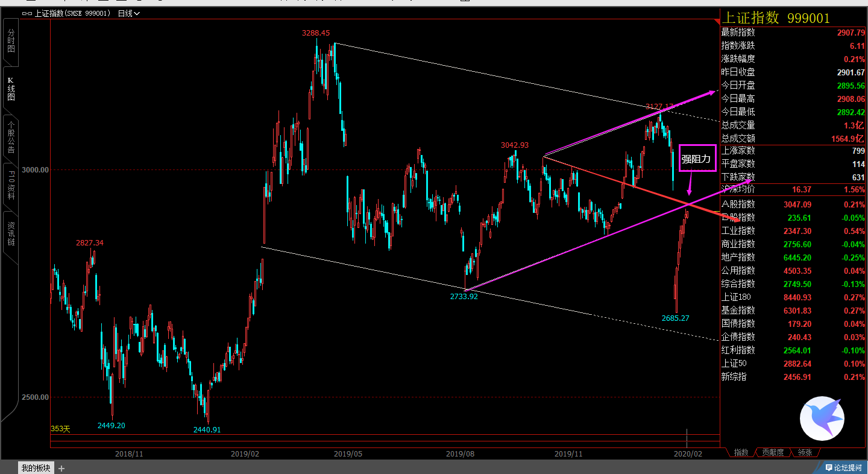Click the 2500.00 price axis label
Image resolution: width=868 pixels, height=474 pixels.
[36, 397]
